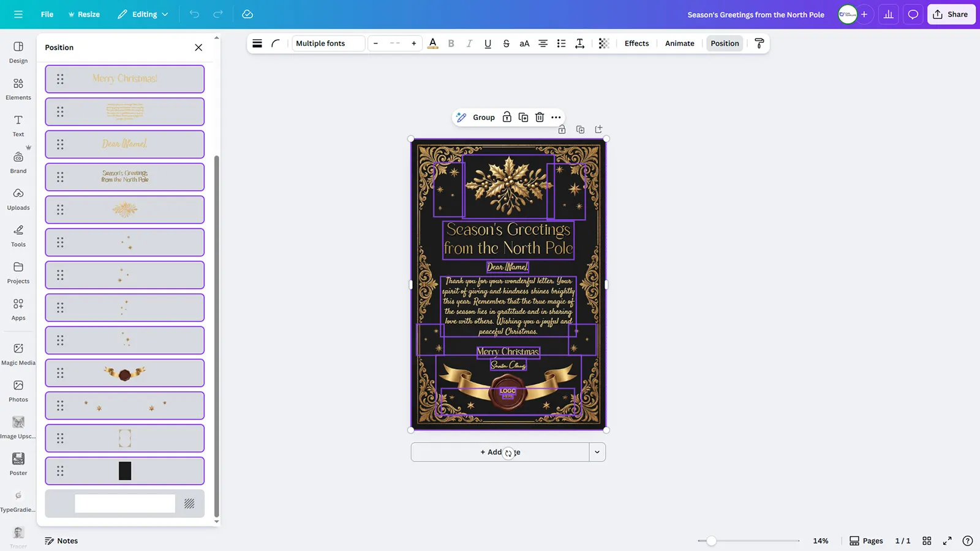Open the Uploads panel

(18, 199)
